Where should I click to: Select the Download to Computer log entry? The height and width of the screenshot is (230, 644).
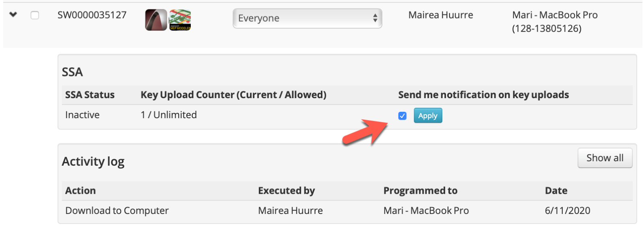pos(117,211)
